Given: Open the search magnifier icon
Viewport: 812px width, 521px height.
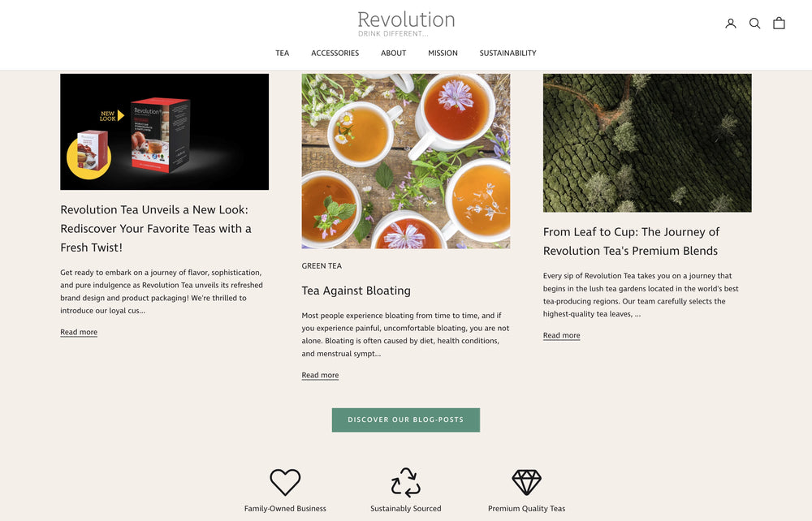Looking at the screenshot, I should pyautogui.click(x=754, y=24).
